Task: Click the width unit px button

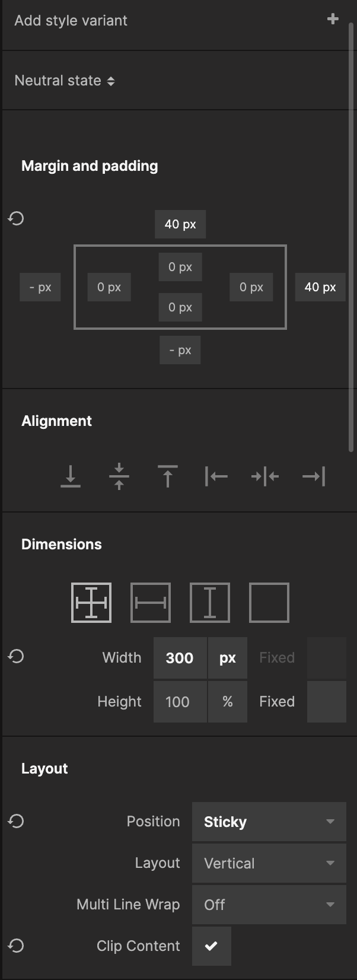Action: [228, 658]
